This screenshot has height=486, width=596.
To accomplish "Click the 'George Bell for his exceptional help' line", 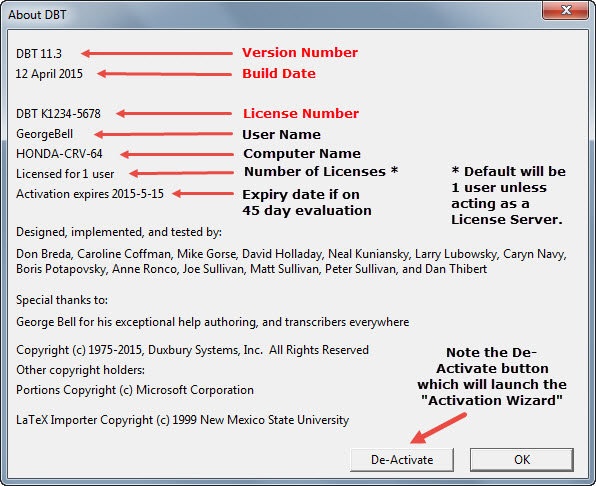I will pyautogui.click(x=212, y=322).
